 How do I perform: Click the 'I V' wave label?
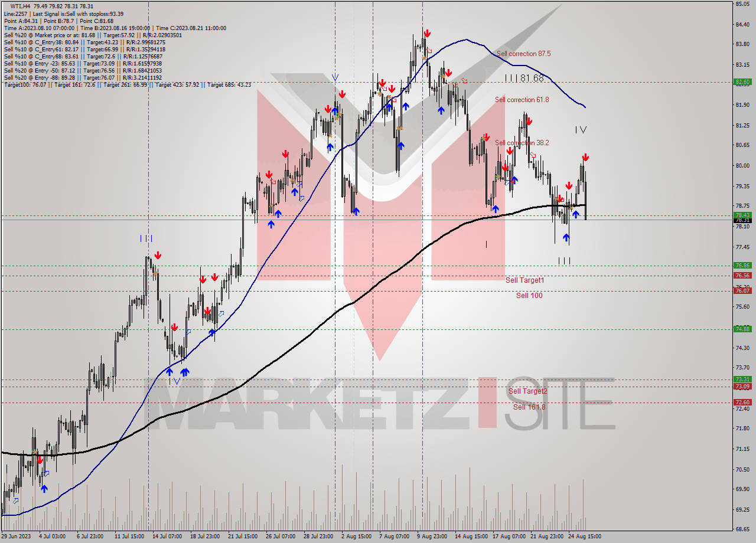point(581,129)
